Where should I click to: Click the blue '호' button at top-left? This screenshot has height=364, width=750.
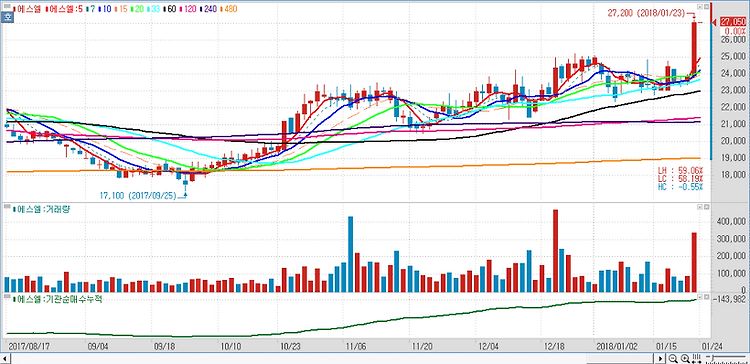coord(8,18)
